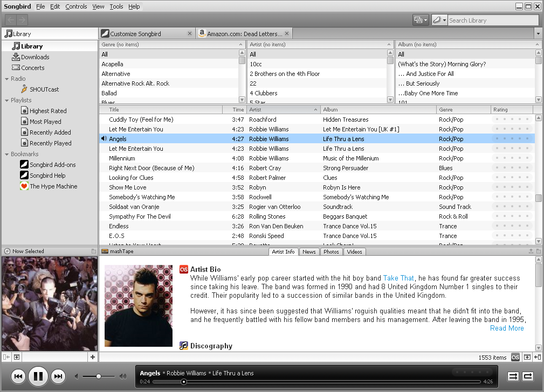The width and height of the screenshot is (544, 392).
Task: Filter by artist 10cc
Action: (317, 64)
